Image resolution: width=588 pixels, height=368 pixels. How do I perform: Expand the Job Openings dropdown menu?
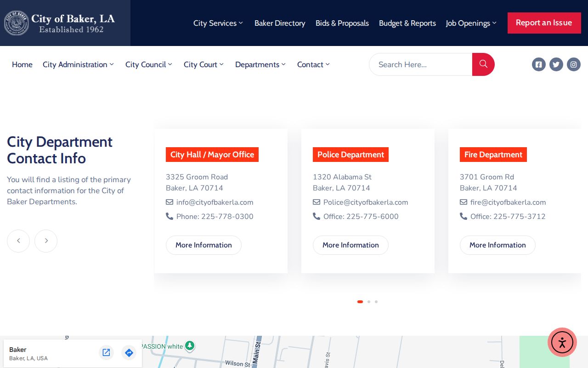[x=471, y=23]
